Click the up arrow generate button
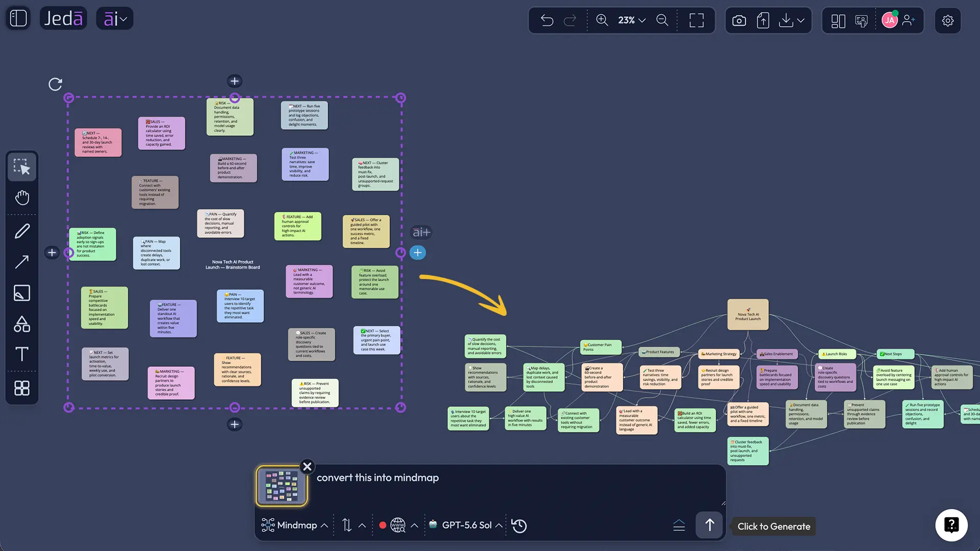 (x=709, y=525)
